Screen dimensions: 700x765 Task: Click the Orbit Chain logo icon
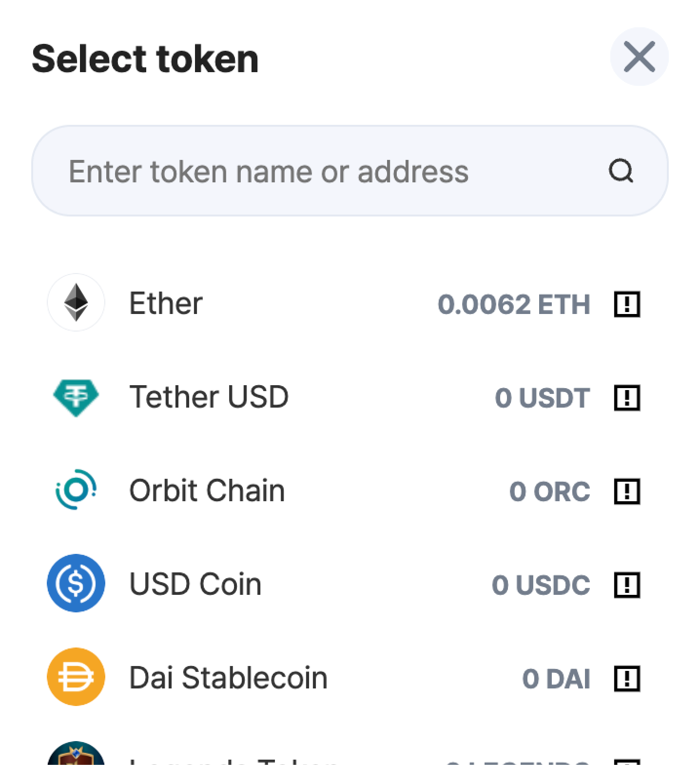(76, 490)
